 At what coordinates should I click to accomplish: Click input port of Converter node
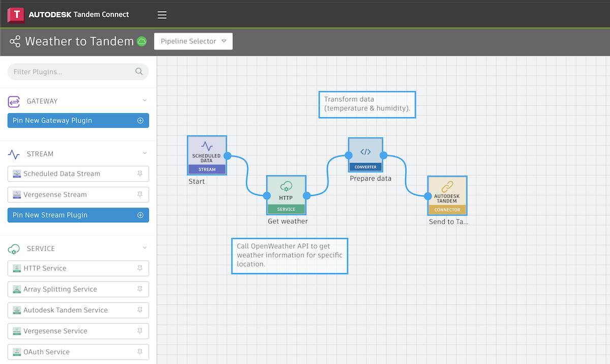click(349, 155)
